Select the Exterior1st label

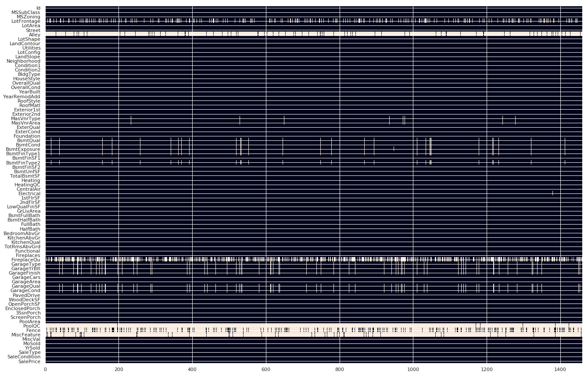pos(27,110)
